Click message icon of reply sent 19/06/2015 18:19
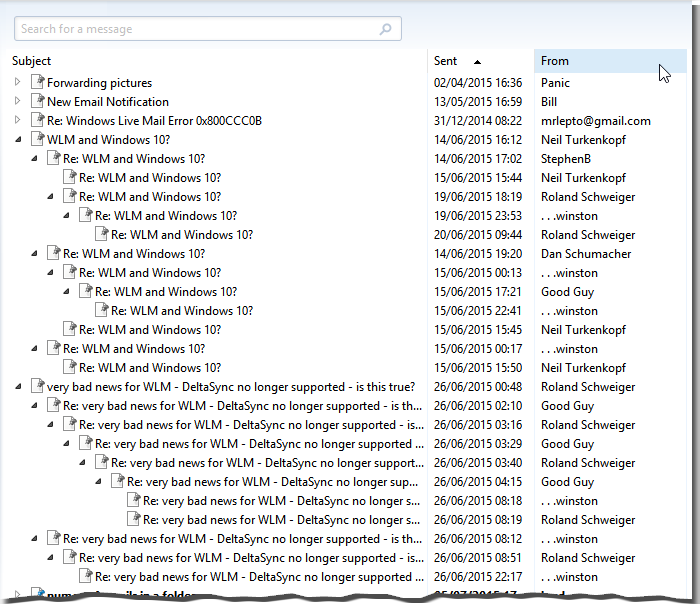 point(70,196)
